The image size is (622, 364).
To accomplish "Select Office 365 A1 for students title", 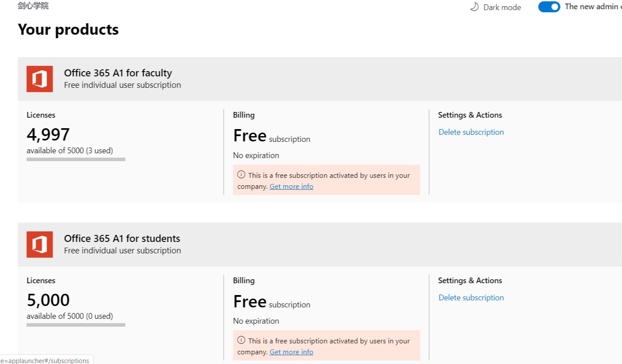I will click(122, 238).
